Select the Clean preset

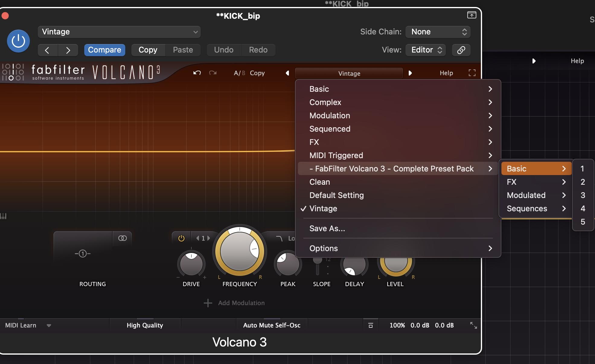398,182
